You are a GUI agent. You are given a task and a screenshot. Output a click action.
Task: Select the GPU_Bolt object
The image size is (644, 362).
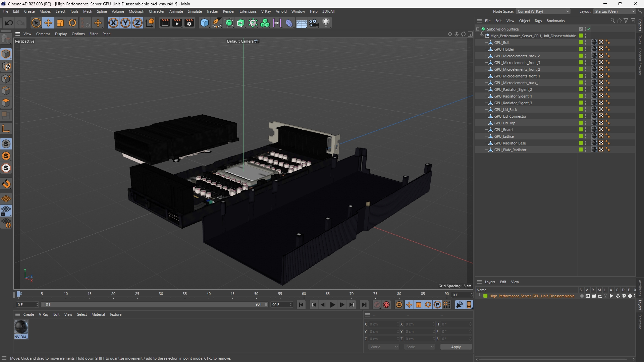pyautogui.click(x=502, y=43)
